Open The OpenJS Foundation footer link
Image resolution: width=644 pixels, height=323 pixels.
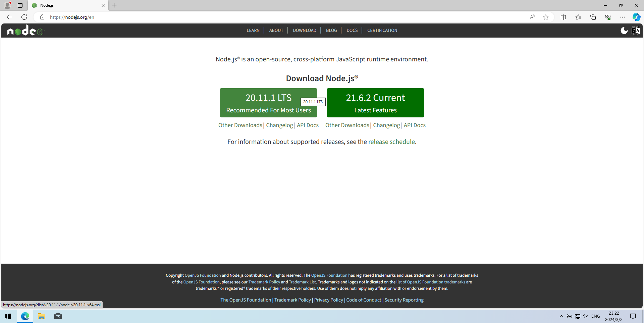tap(246, 300)
